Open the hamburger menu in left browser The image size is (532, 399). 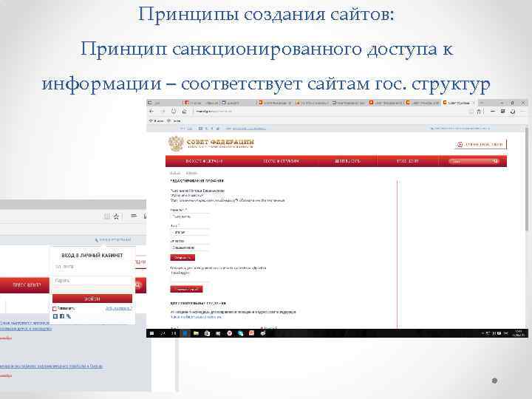[134, 216]
